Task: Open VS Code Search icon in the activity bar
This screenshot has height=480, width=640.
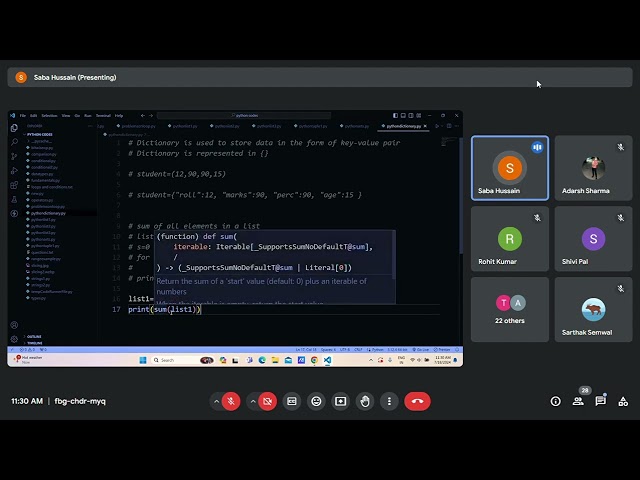Action: (14, 142)
